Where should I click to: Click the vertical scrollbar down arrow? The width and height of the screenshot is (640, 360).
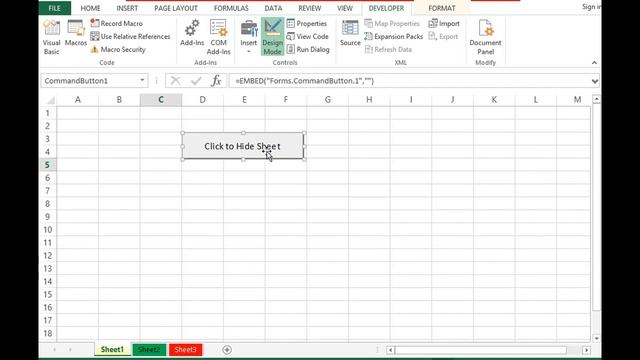(x=596, y=338)
